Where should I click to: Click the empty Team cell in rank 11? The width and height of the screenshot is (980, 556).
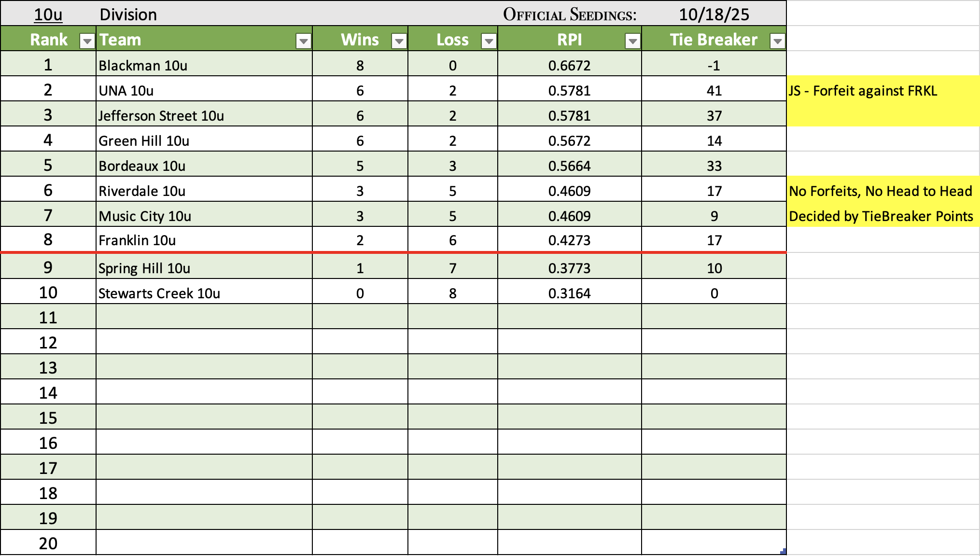tap(204, 317)
